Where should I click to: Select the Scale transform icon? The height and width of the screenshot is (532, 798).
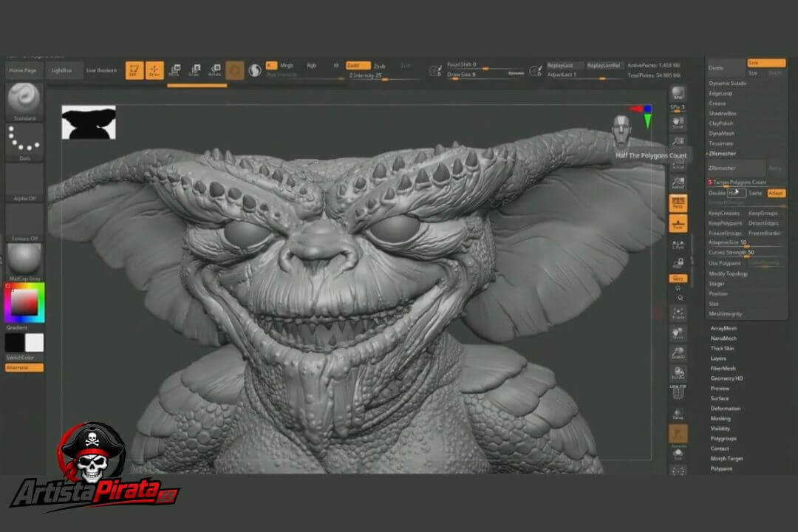(x=195, y=70)
